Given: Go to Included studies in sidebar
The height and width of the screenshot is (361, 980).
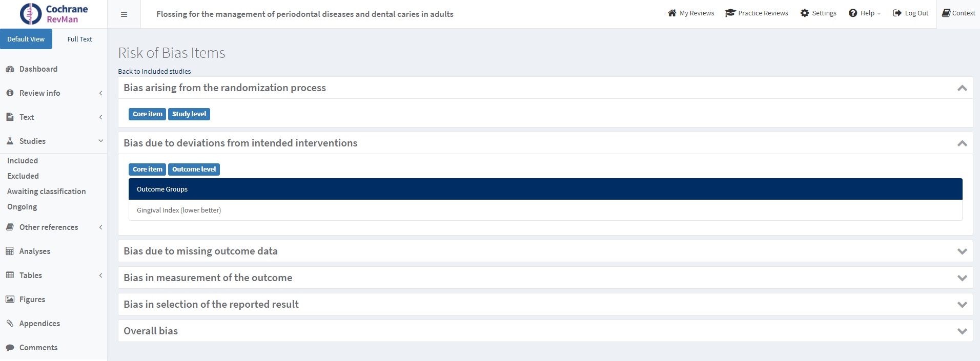Looking at the screenshot, I should pyautogui.click(x=23, y=161).
